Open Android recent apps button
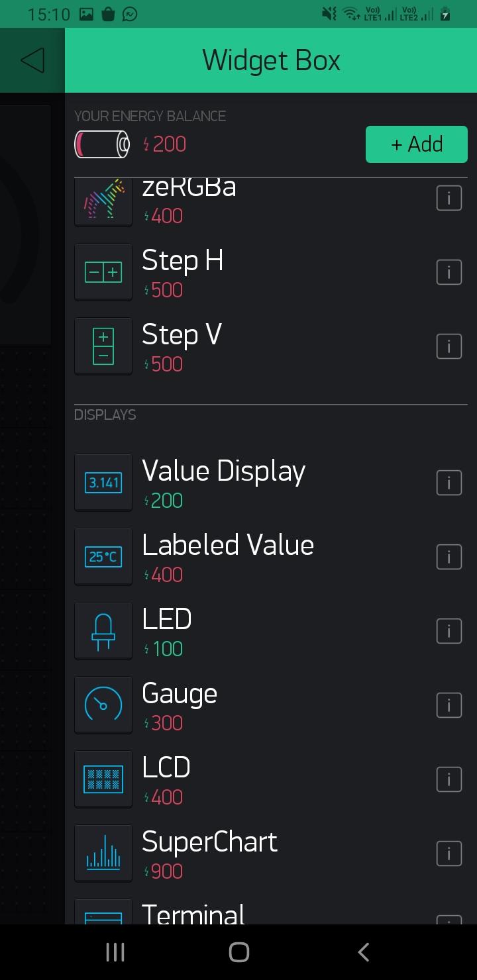 pos(115,952)
